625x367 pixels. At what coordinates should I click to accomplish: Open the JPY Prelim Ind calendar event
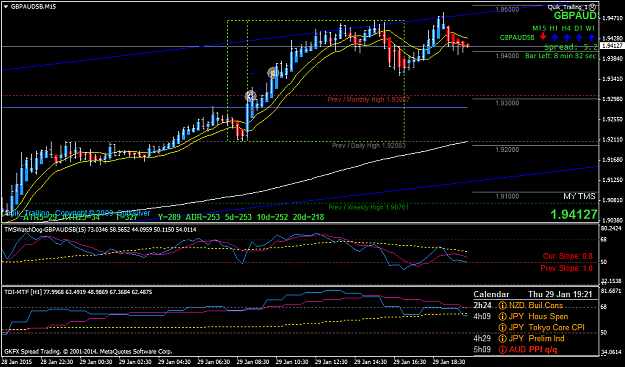536,338
